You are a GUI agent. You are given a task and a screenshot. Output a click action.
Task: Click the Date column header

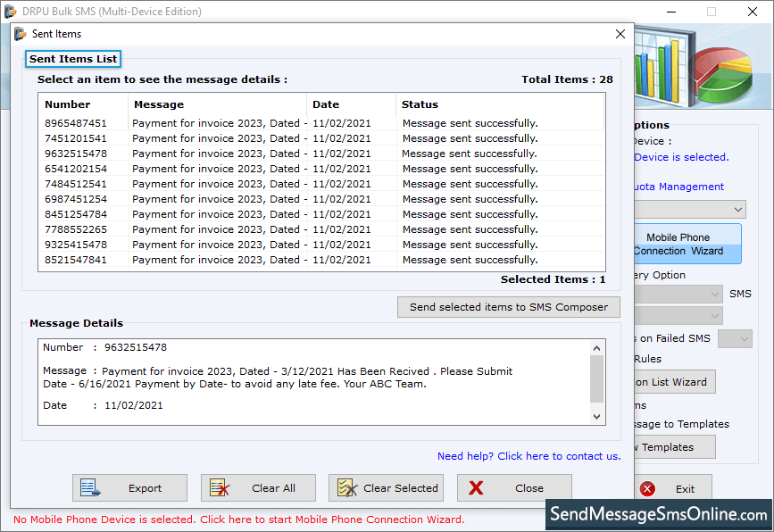351,104
